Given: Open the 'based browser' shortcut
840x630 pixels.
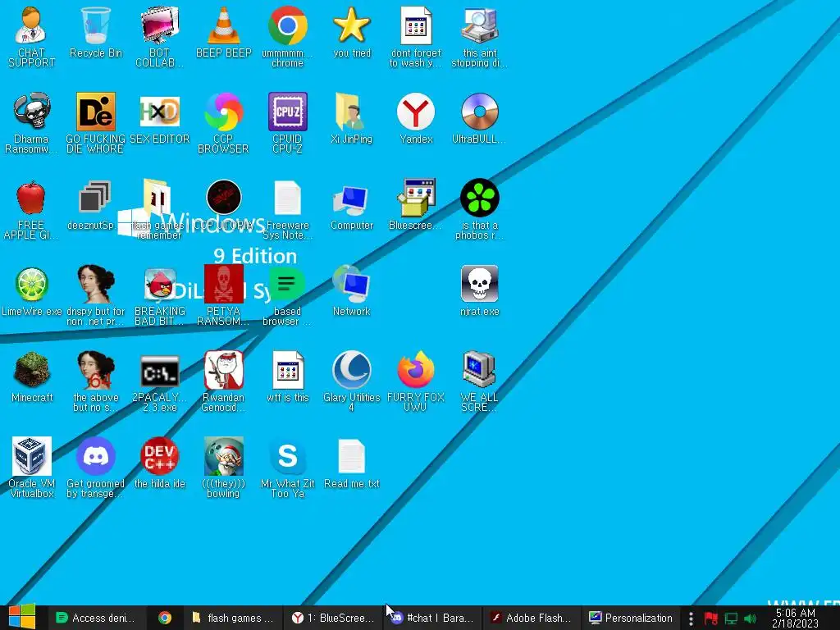Looking at the screenshot, I should [288, 295].
